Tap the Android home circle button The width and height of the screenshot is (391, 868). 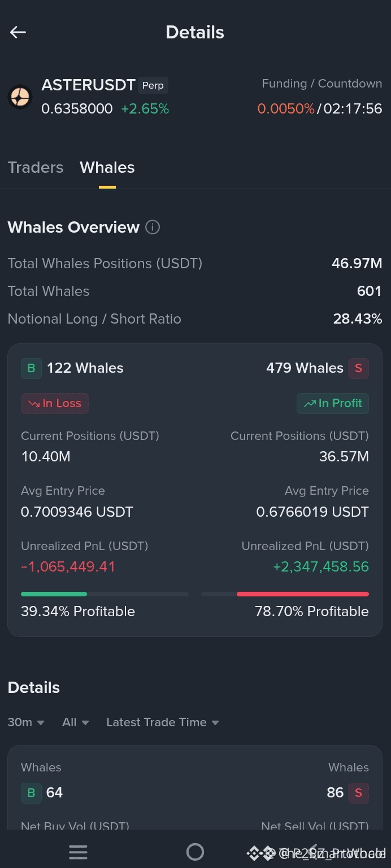[x=195, y=852]
